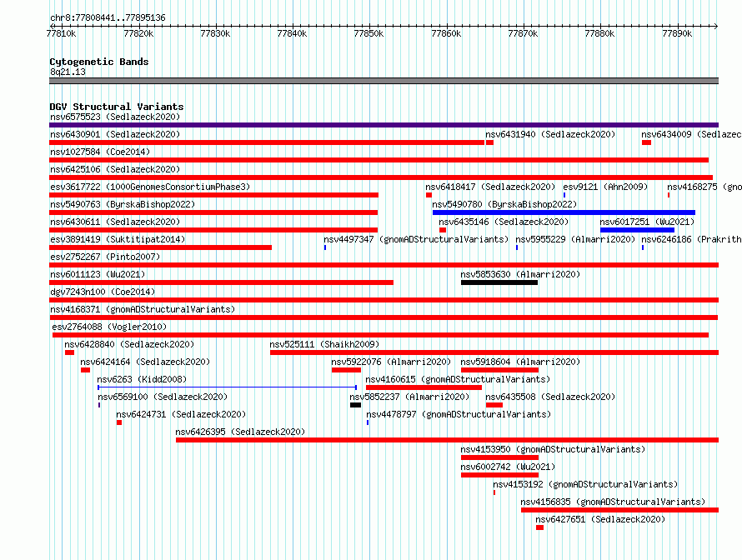Open nsv4160615 (gnomADStructuralVariants) label
This screenshot has height=560, width=742.
pyautogui.click(x=458, y=379)
